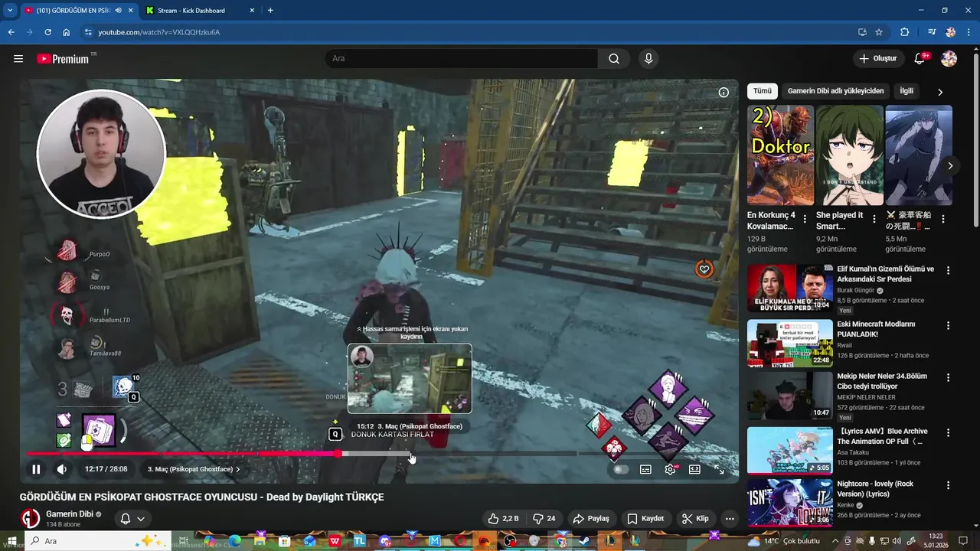This screenshot has width=980, height=551.
Task: Open Nightcore - lovely video title
Action: [875, 489]
